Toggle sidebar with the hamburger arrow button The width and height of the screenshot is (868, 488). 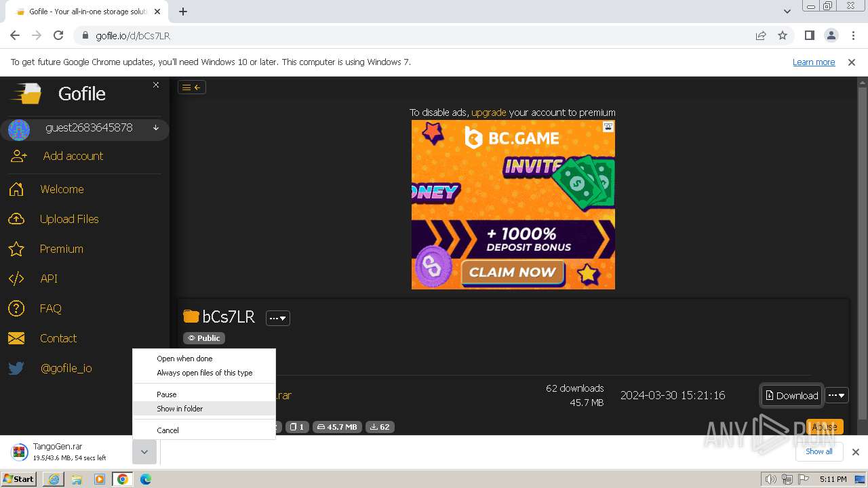[x=192, y=87]
